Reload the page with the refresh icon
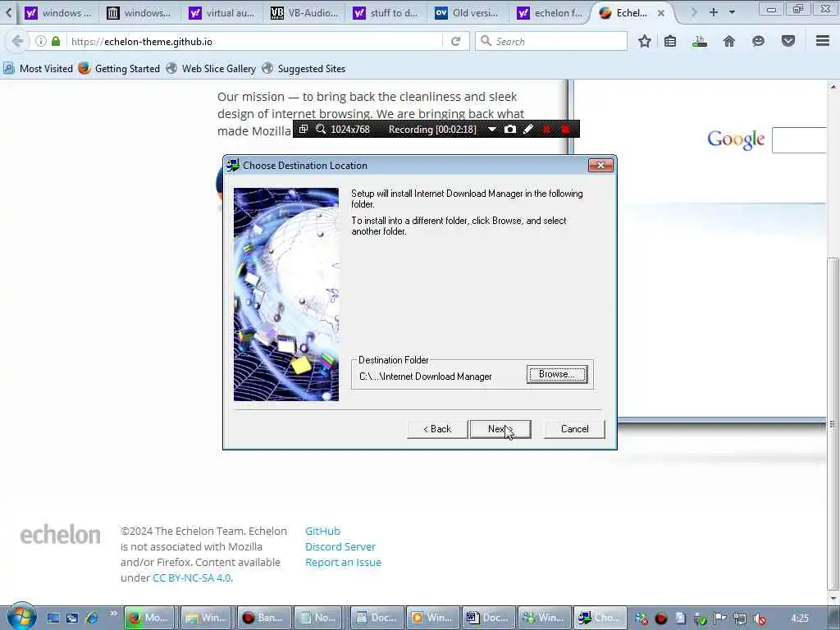The height and width of the screenshot is (630, 840). (x=456, y=41)
